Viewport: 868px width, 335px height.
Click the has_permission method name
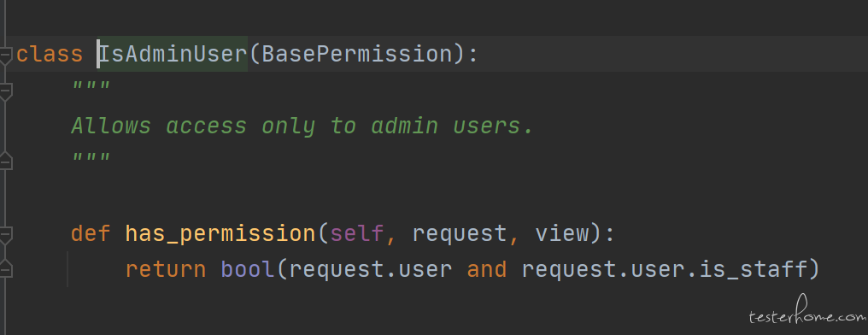(221, 234)
